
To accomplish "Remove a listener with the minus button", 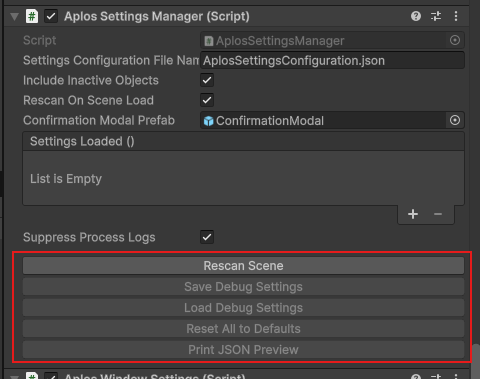I will click(x=438, y=214).
